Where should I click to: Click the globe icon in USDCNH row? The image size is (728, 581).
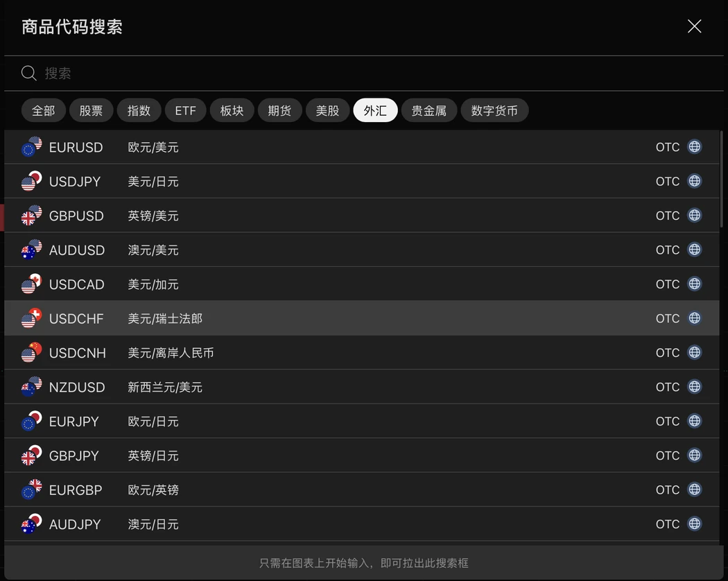pos(695,352)
